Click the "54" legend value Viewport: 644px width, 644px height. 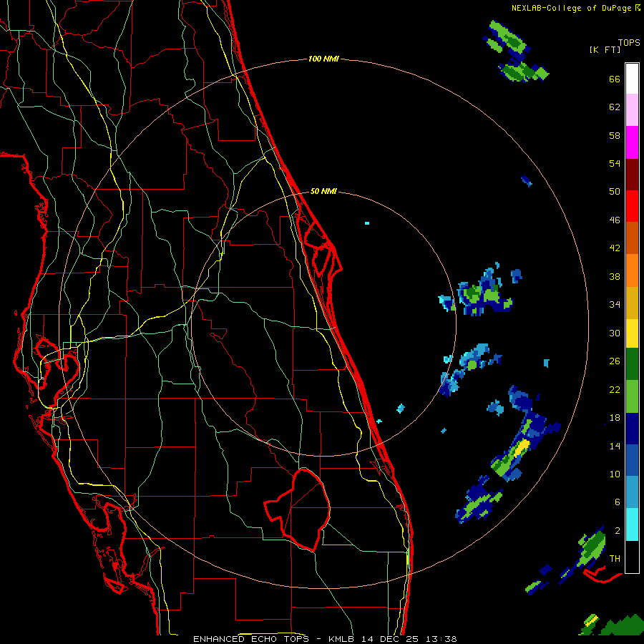(x=615, y=163)
